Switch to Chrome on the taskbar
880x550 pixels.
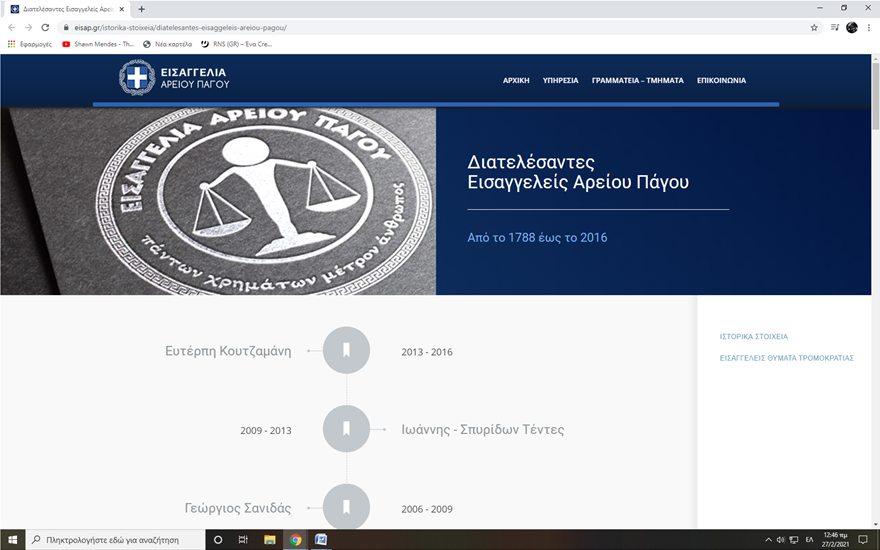tap(295, 540)
